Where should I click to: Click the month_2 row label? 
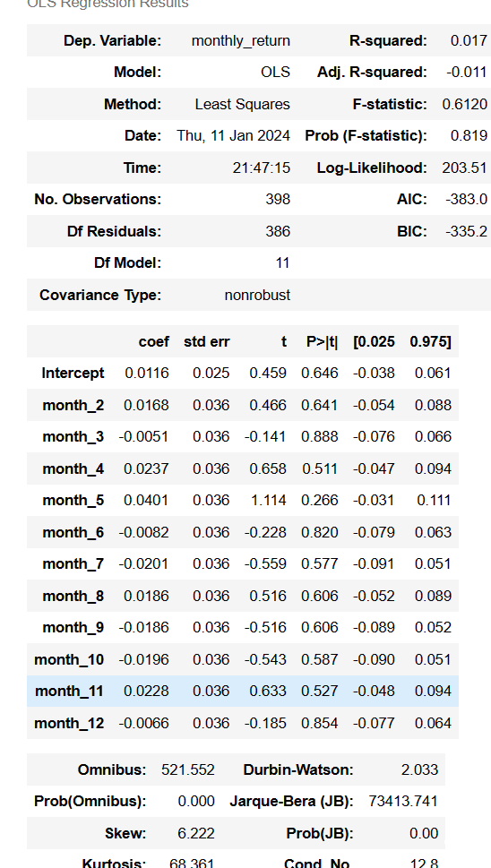[73, 405]
